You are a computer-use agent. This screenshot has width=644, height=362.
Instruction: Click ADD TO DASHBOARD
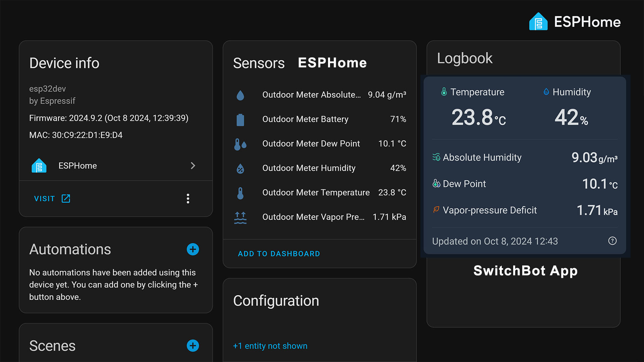279,254
